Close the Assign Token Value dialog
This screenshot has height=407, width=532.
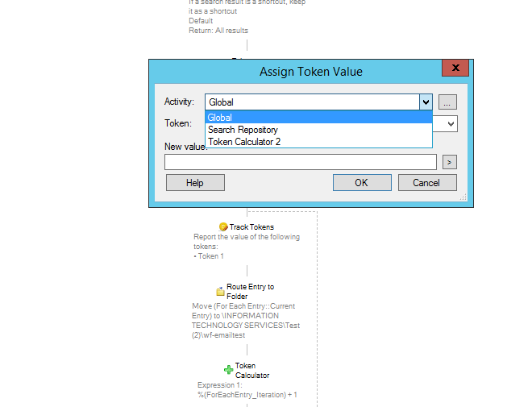pos(455,68)
